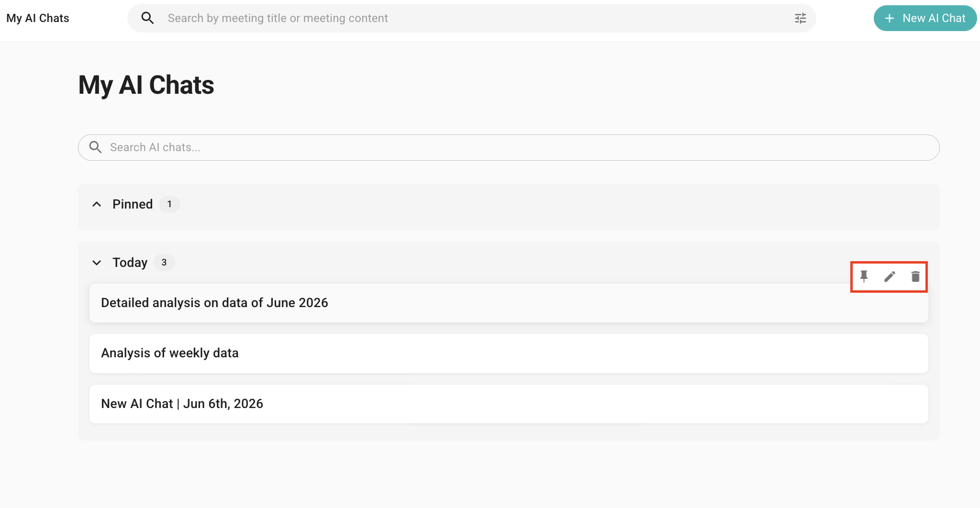The height and width of the screenshot is (508, 980).
Task: Collapse the Today section chevron
Action: tap(97, 263)
